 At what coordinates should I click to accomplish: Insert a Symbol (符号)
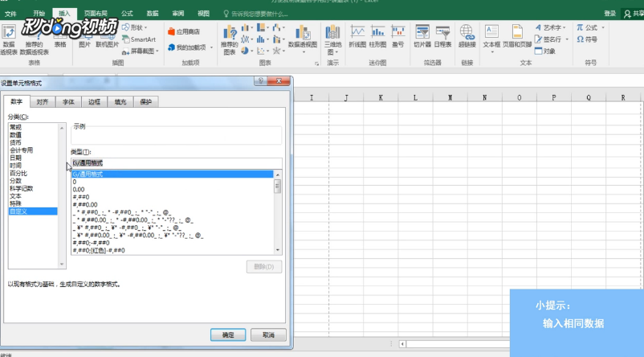click(587, 39)
